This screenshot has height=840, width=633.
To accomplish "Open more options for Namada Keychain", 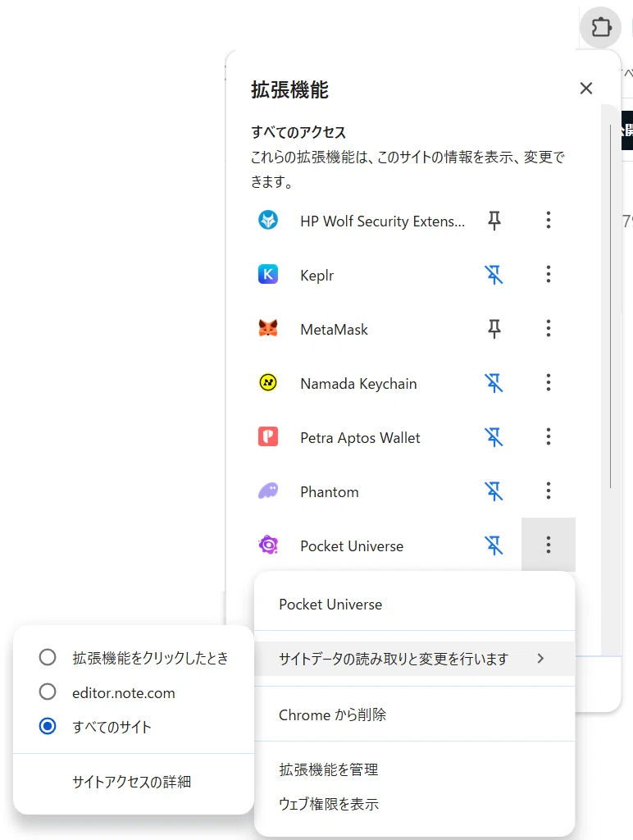I will coord(548,382).
